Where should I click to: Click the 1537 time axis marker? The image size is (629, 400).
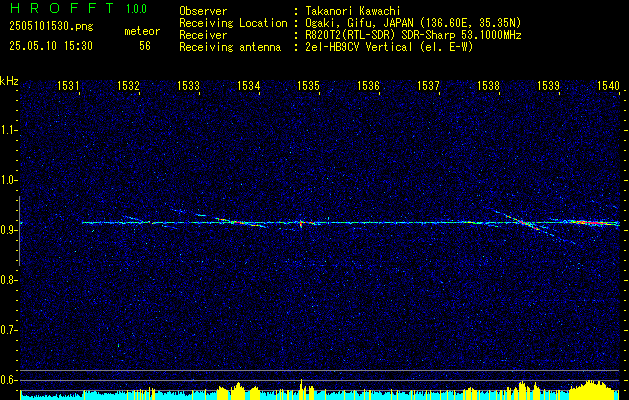[428, 85]
